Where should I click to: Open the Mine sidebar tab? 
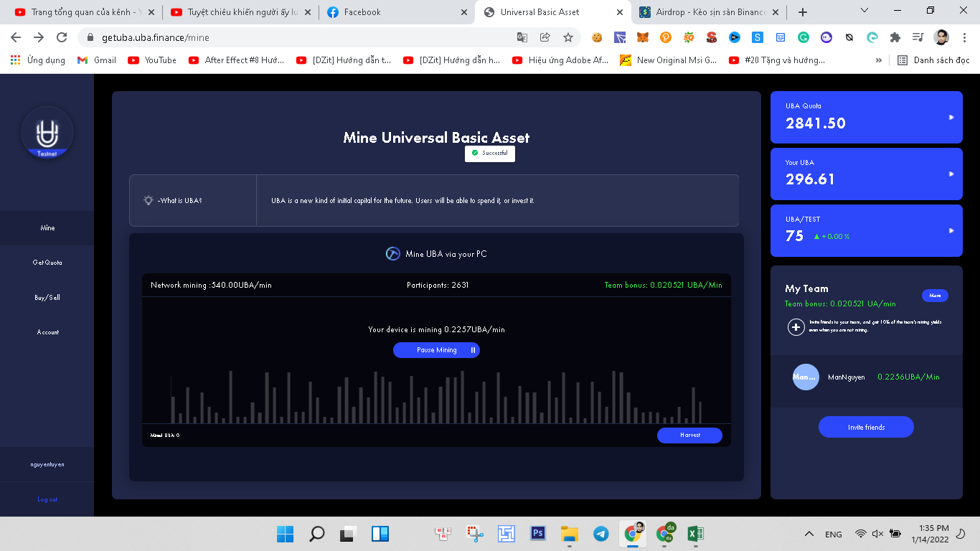(47, 228)
